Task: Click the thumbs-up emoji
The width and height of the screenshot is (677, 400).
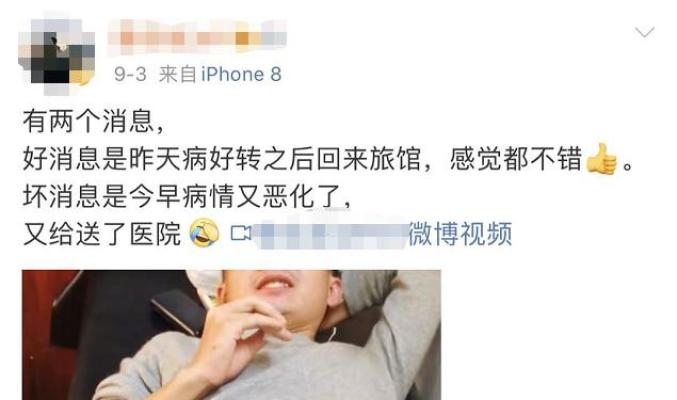Action: [x=602, y=159]
